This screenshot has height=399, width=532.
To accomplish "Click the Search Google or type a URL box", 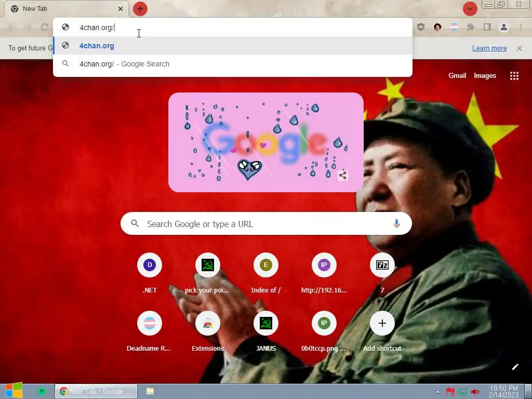I will tap(266, 223).
